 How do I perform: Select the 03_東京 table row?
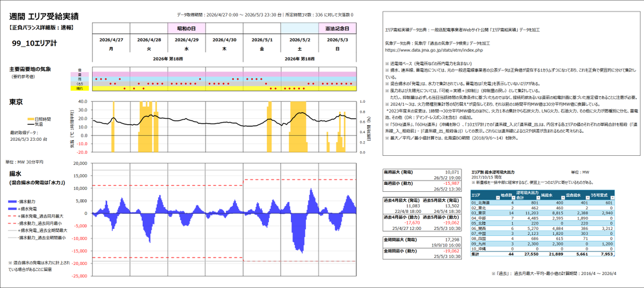point(542,213)
